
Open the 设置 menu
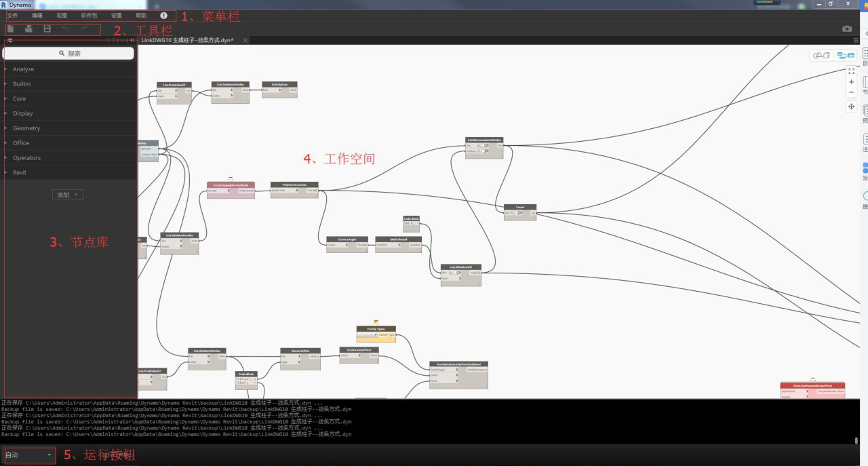pyautogui.click(x=117, y=15)
